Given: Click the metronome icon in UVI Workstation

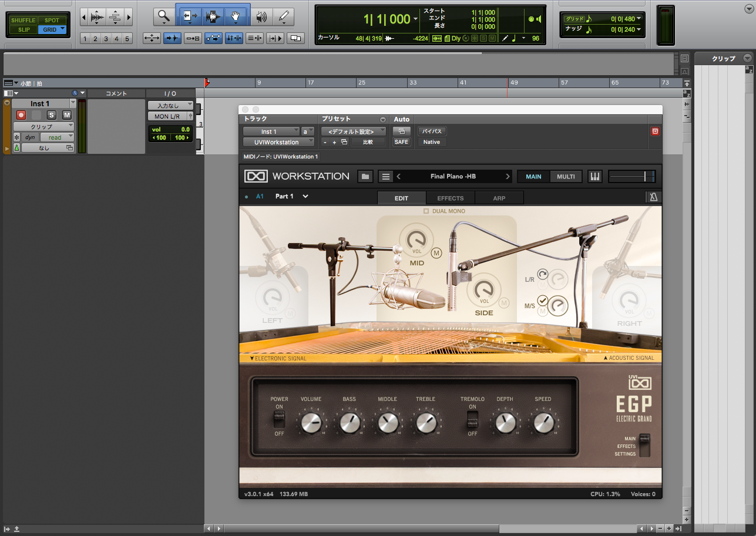Looking at the screenshot, I should click(x=653, y=197).
